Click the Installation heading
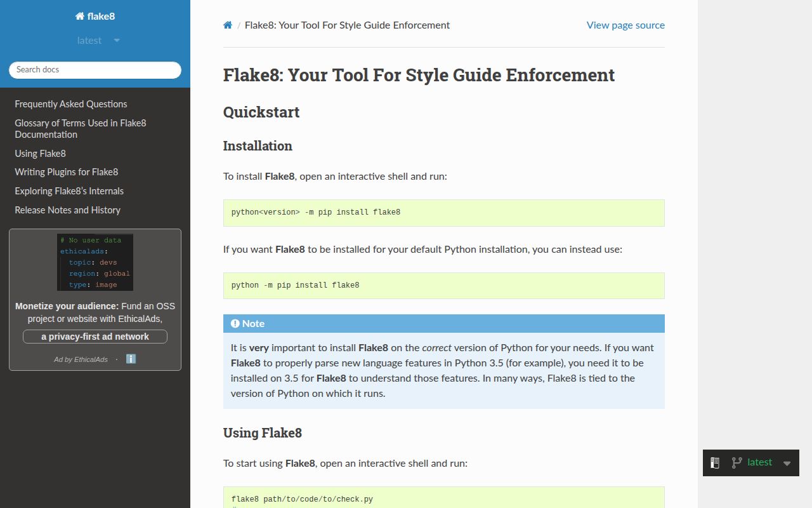Viewport: 812px width, 508px height. (x=258, y=146)
